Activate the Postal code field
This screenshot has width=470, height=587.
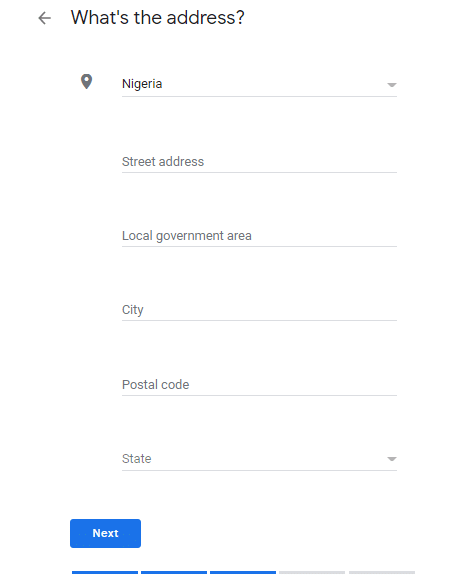(x=259, y=385)
